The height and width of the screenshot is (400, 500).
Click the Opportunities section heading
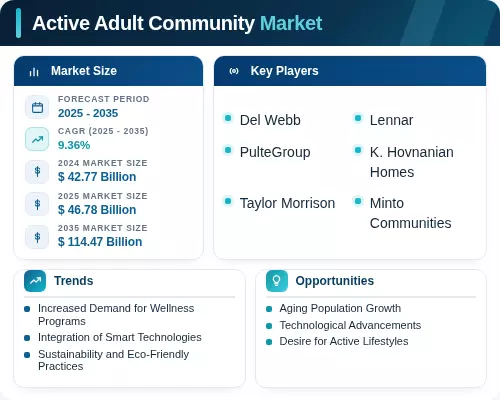tap(335, 281)
